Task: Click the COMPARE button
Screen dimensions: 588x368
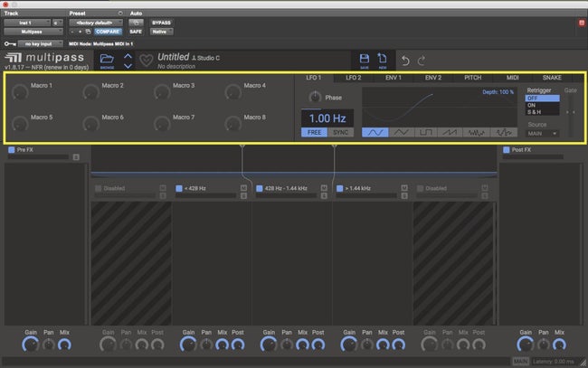Action: (108, 32)
